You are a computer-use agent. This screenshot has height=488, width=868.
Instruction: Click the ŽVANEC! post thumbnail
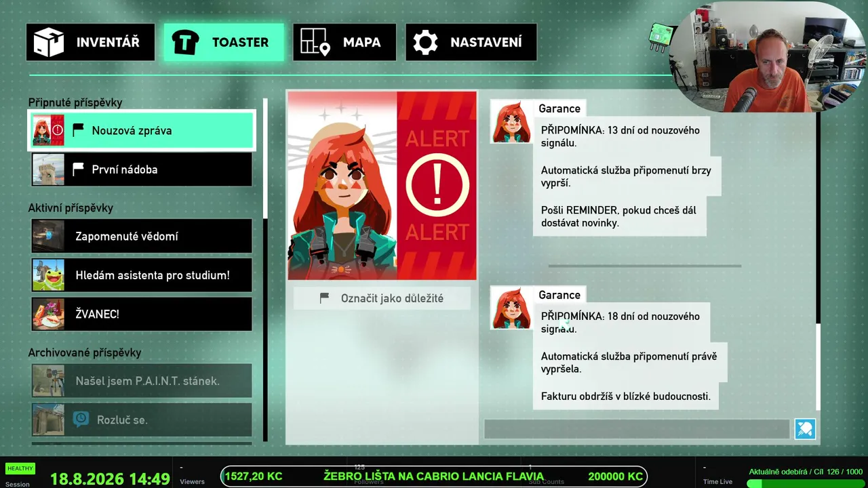coord(48,314)
